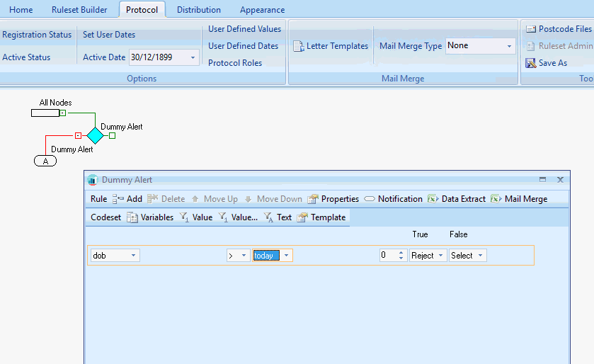The image size is (594, 364).
Task: Open Data Extract from the rule toolbar
Action: (x=433, y=199)
